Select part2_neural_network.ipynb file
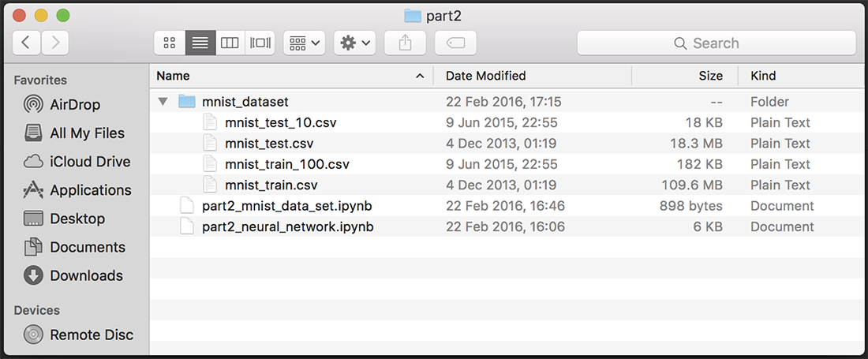 click(287, 226)
